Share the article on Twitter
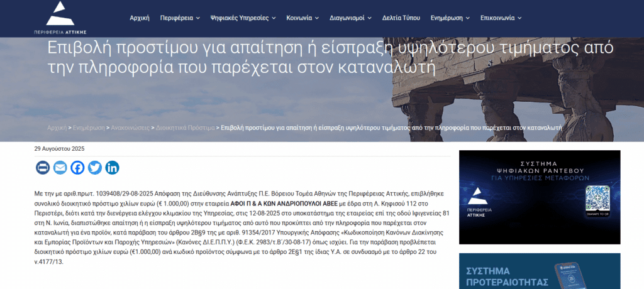This screenshot has width=644, height=289. tap(95, 168)
